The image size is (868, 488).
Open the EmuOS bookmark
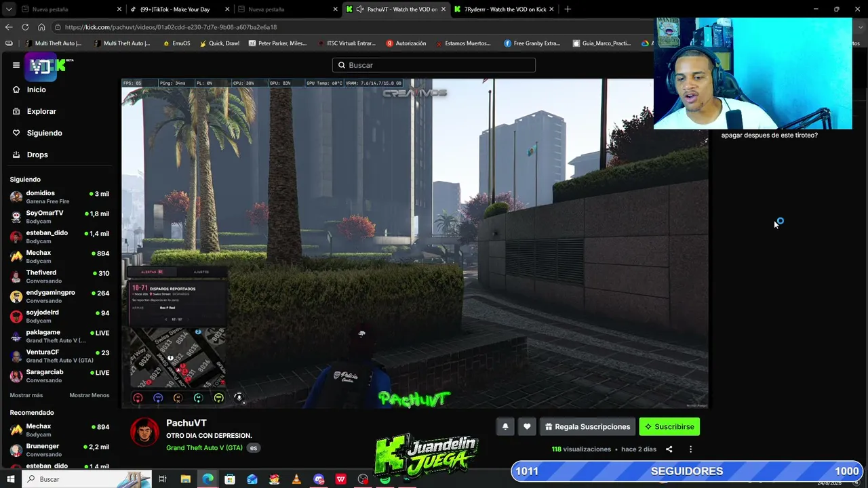click(x=176, y=43)
